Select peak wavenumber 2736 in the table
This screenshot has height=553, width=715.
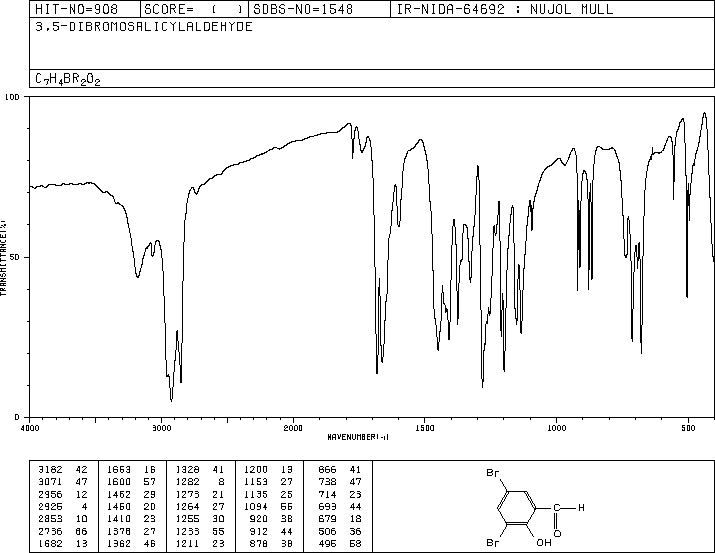[50, 531]
